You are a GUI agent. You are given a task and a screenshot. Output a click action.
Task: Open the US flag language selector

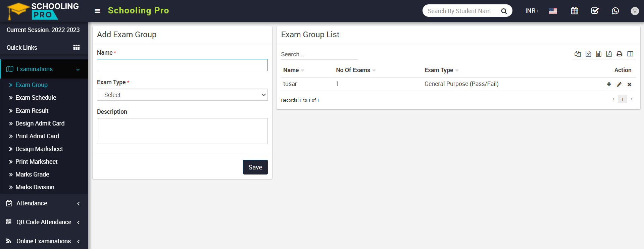pyautogui.click(x=553, y=11)
